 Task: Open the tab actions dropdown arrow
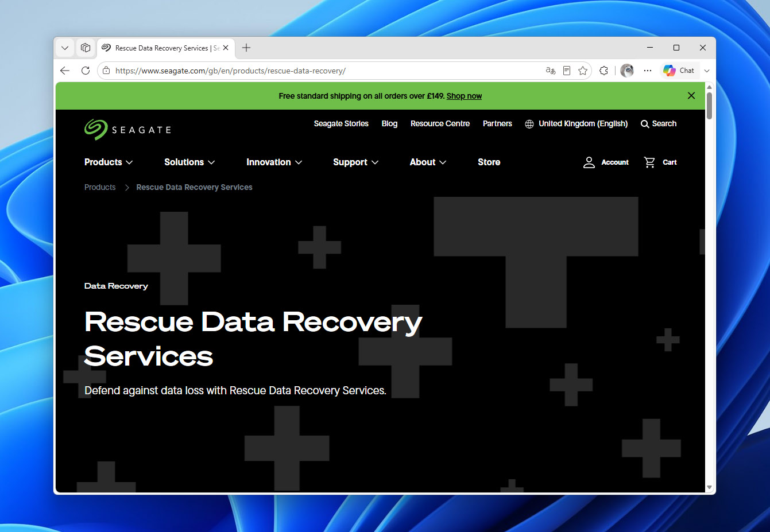tap(65, 48)
